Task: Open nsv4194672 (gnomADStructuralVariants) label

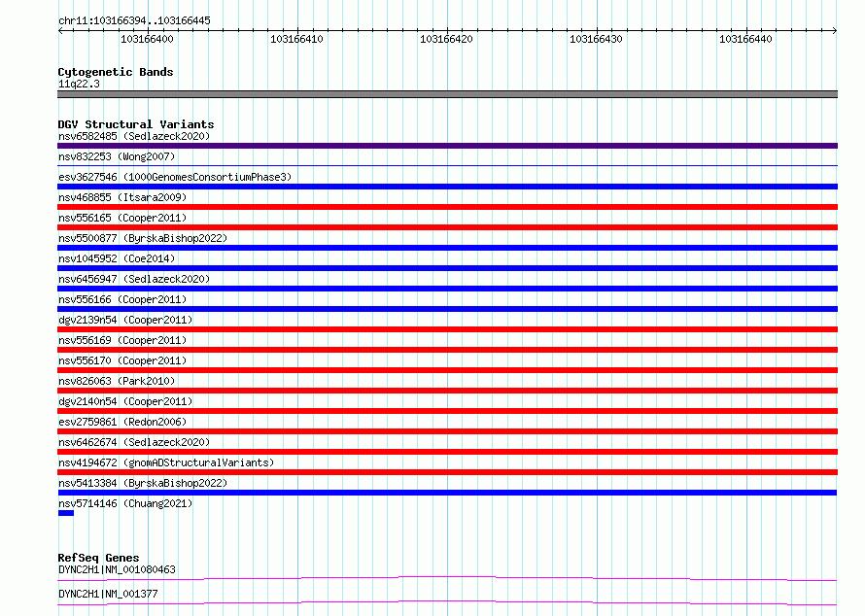Action: [166, 462]
